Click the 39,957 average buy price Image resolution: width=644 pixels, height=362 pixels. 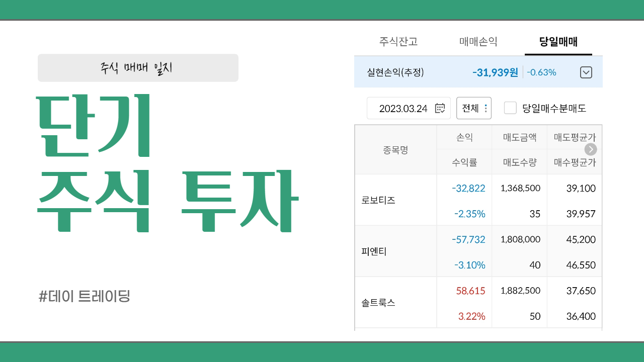[x=581, y=214]
